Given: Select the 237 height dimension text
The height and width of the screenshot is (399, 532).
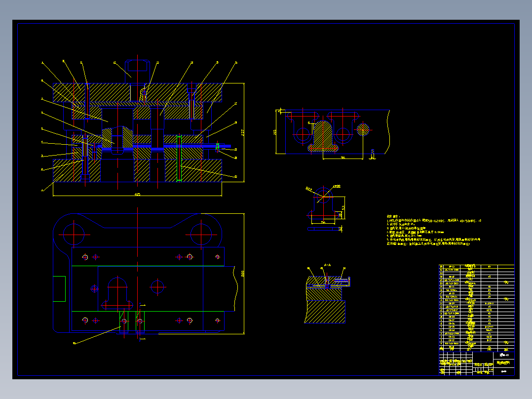Looking at the screenshot, I should 242,132.
